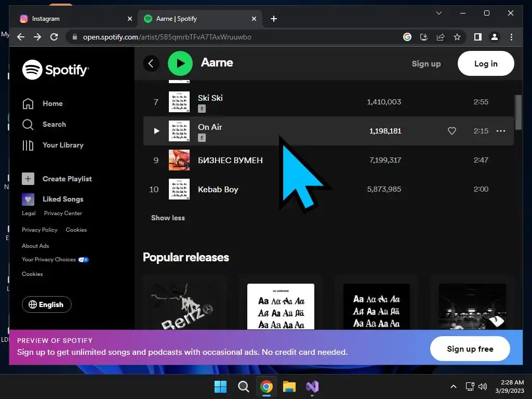Viewport: 532px width, 399px height.
Task: Click Sign up free button
Action: pos(470,349)
